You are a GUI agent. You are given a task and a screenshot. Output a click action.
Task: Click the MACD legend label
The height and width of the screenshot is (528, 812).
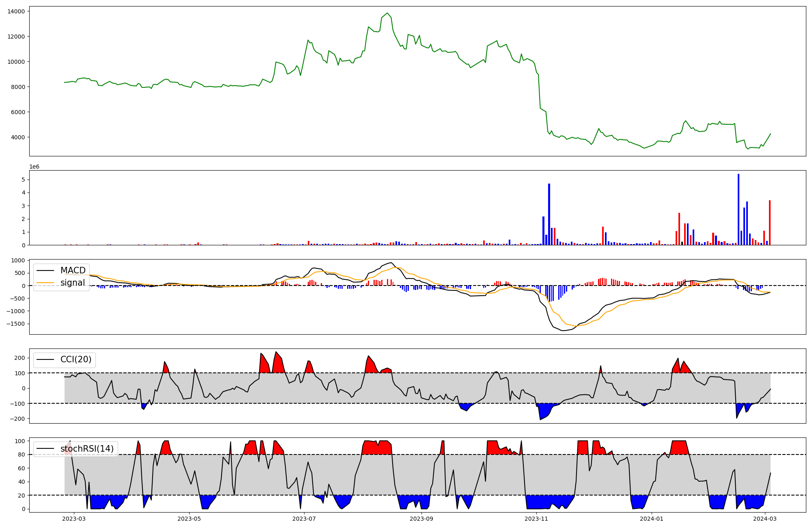[x=73, y=270]
